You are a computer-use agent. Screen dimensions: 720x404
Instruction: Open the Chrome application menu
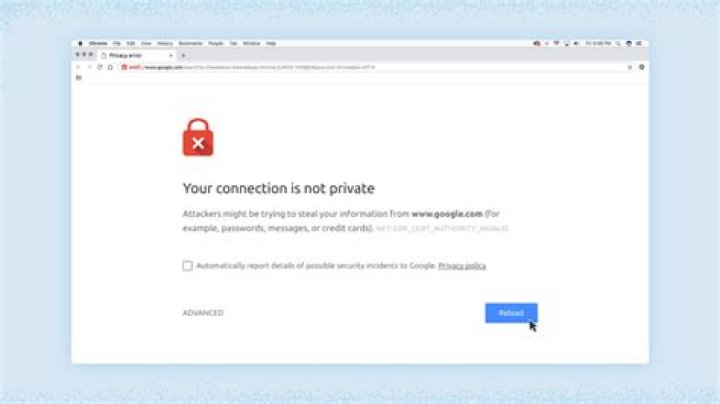(98, 43)
